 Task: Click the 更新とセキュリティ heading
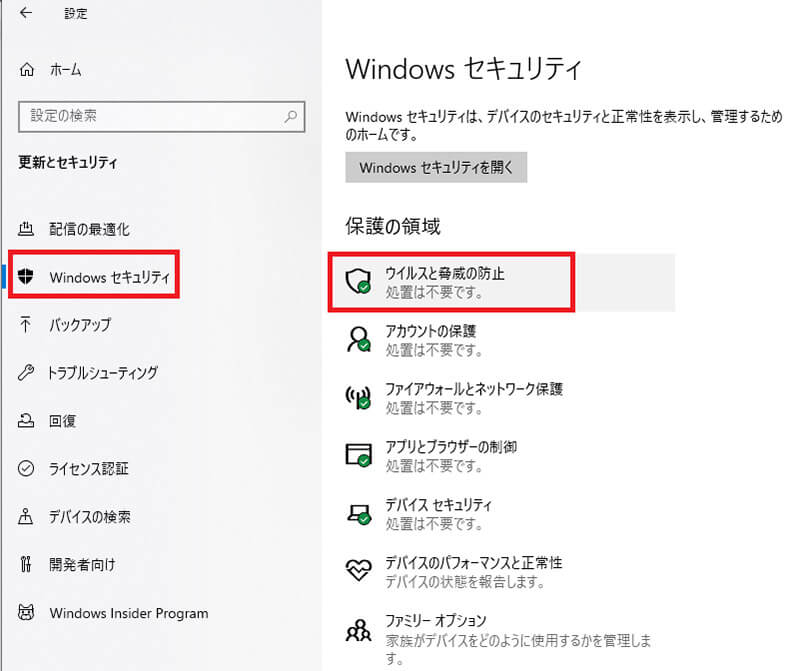pyautogui.click(x=68, y=162)
